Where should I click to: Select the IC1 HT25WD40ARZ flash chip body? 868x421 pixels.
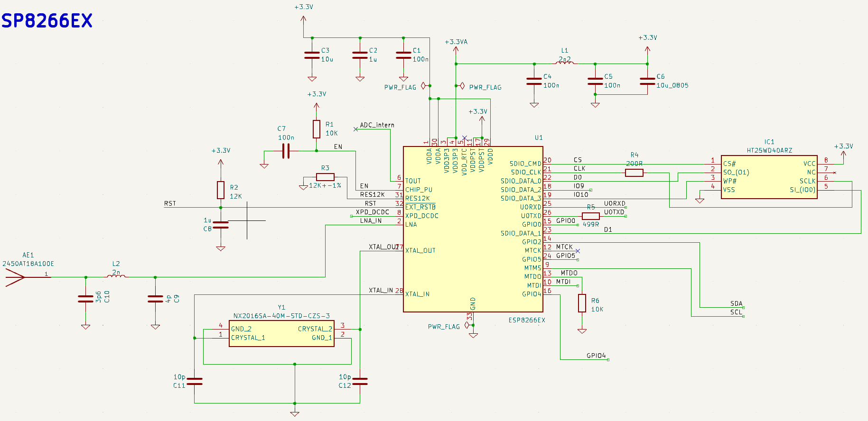pos(769,177)
